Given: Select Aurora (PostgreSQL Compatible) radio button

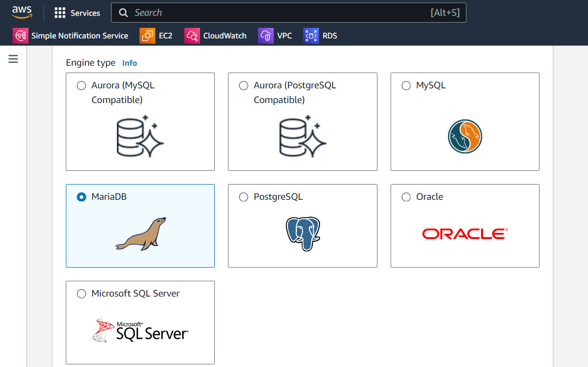Looking at the screenshot, I should [x=244, y=85].
